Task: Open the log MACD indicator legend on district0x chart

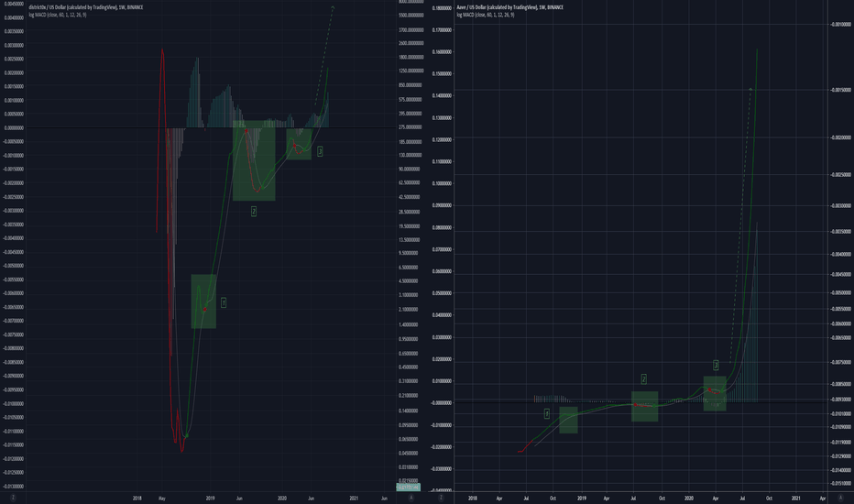Action: 57,15
